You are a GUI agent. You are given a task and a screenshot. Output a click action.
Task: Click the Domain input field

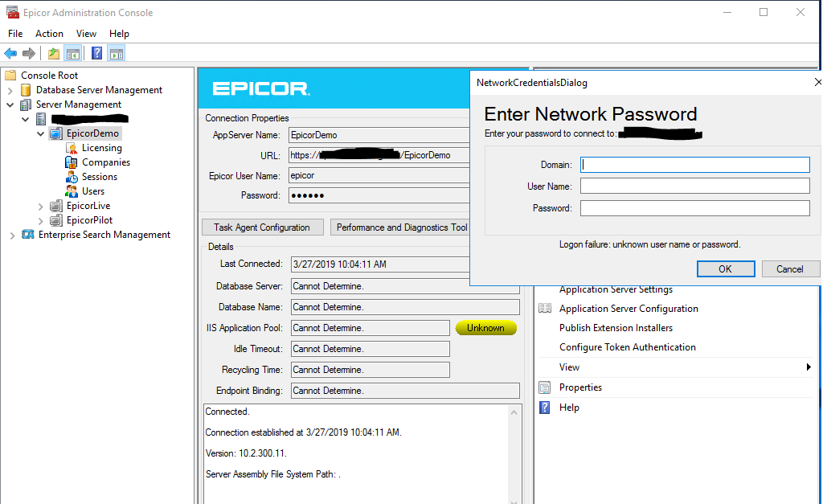point(695,165)
